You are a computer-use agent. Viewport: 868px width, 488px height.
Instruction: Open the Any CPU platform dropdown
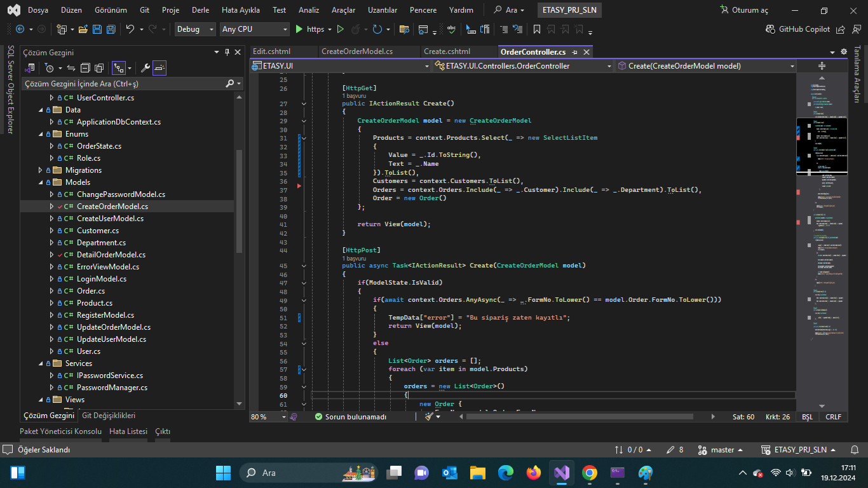(x=254, y=29)
